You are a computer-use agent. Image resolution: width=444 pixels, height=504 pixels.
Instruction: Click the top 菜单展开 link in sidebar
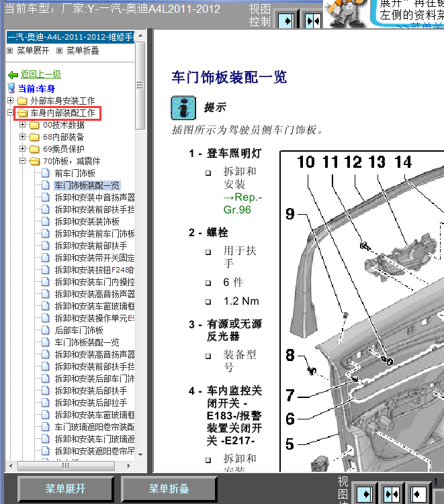click(33, 51)
